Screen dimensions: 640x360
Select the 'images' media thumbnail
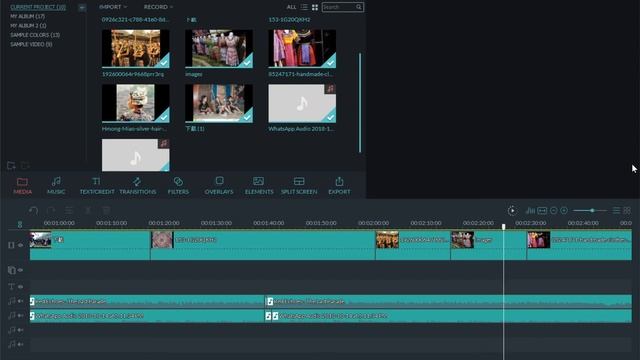point(219,48)
